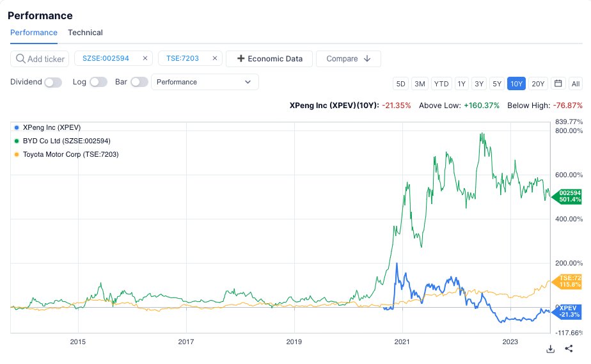Screen dimensions: 591x364
Task: Select the 1Y time range
Action: [x=462, y=84]
